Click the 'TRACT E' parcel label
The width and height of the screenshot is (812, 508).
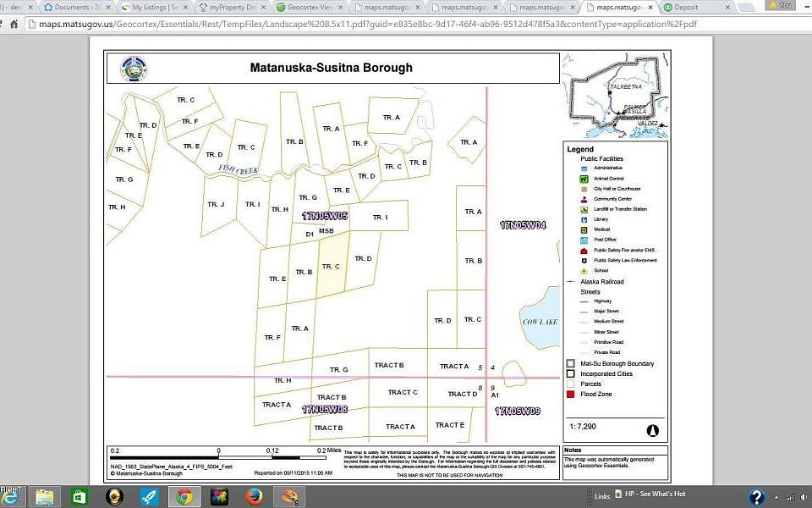click(449, 425)
